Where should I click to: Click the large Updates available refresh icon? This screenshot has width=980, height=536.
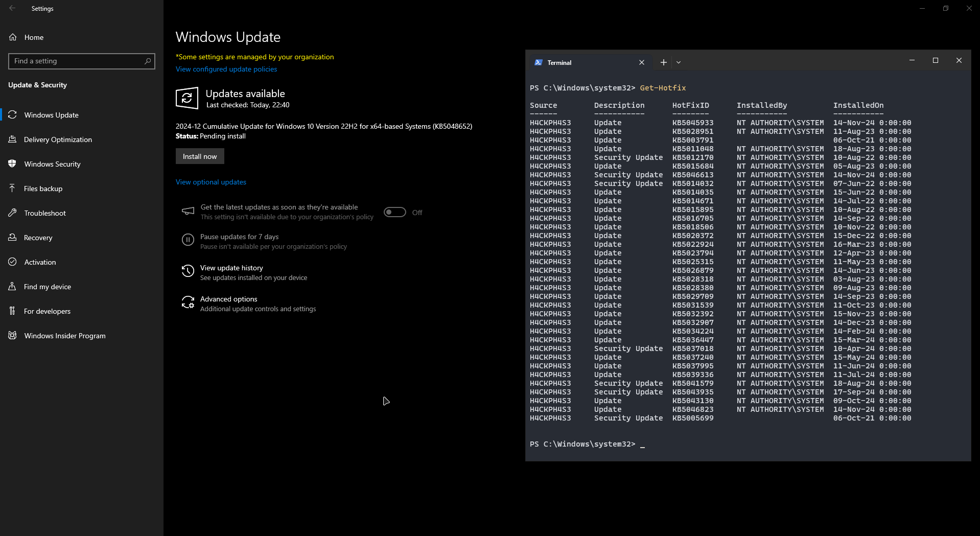pos(187,98)
